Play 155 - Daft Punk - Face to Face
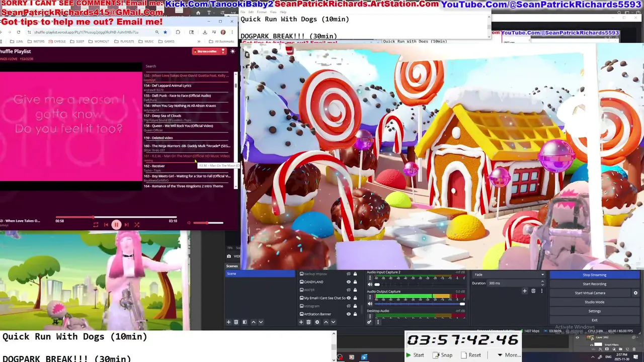 pos(187,98)
